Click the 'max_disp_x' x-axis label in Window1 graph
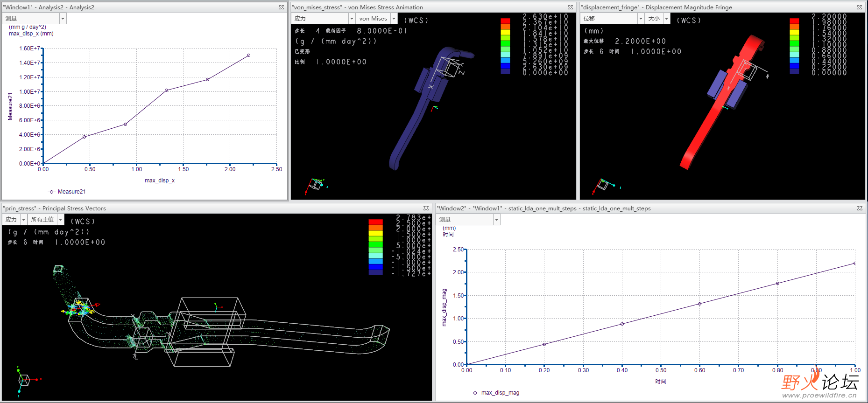Screen dimensions: 868x403 pos(160,181)
